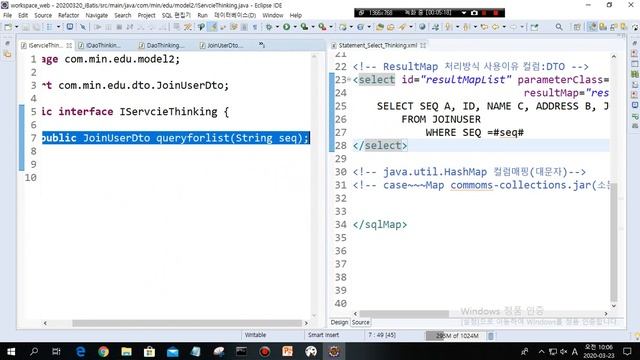Click the Windows taskbar search icon
Screen dimensions: 640x360
(34, 351)
